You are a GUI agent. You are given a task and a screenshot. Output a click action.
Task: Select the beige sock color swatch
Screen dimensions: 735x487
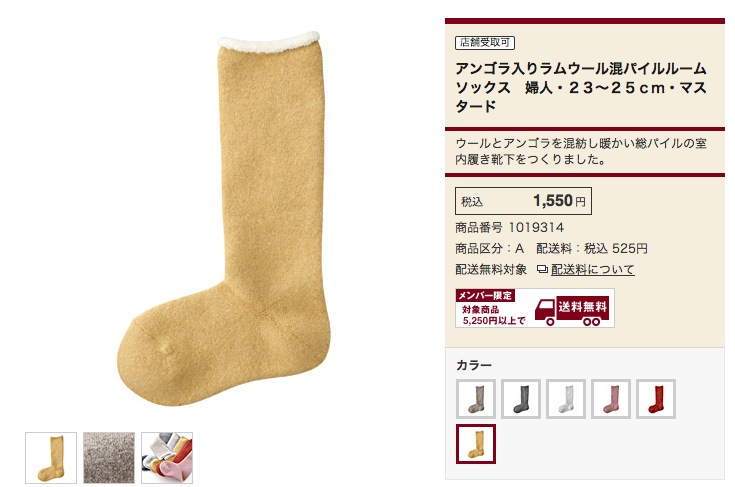pos(476,399)
